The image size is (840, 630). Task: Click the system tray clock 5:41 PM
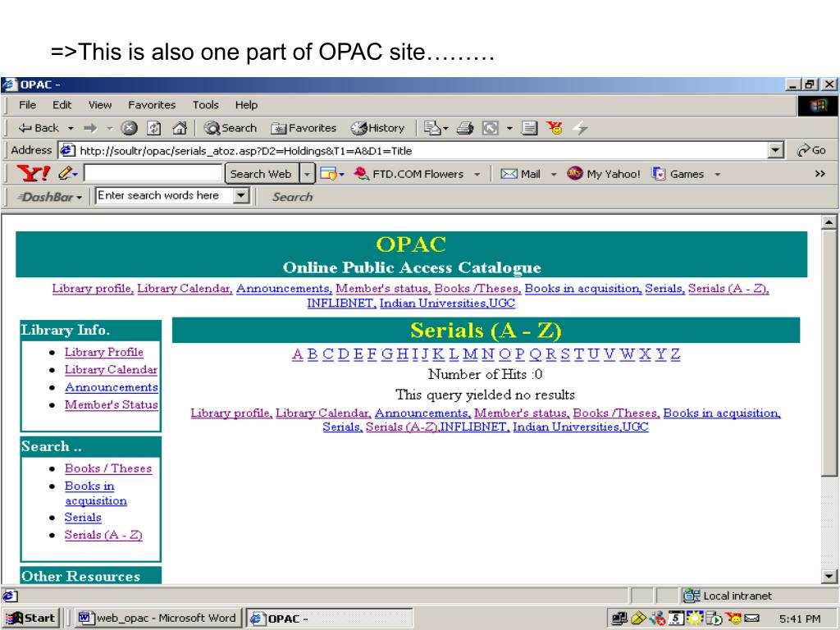click(x=800, y=619)
